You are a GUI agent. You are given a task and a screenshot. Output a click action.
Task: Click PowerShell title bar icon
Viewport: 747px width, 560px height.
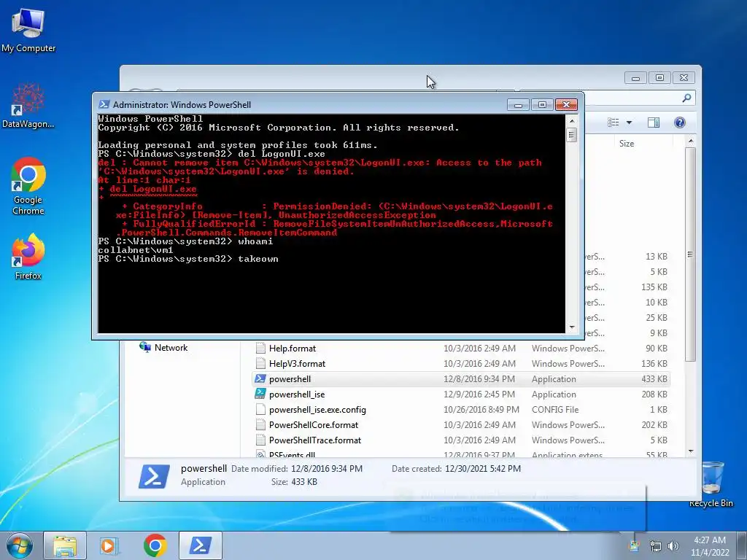(x=104, y=105)
